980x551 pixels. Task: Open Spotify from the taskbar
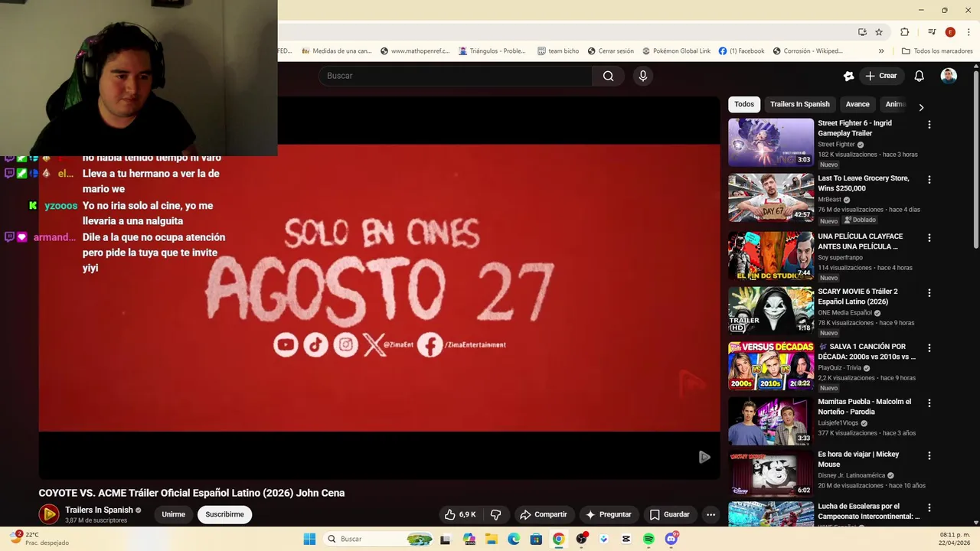[x=648, y=539]
